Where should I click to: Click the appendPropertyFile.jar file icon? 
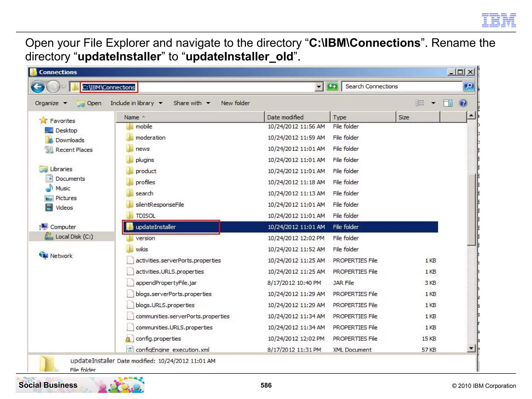(130, 283)
